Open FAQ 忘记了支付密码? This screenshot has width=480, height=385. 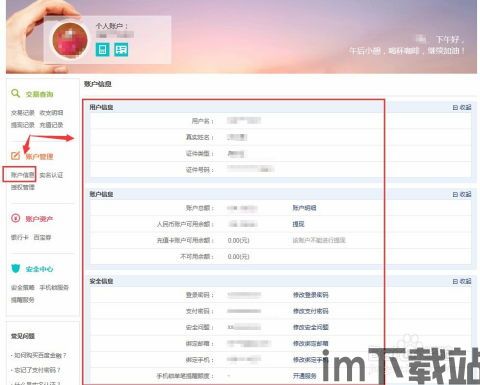tap(36, 370)
